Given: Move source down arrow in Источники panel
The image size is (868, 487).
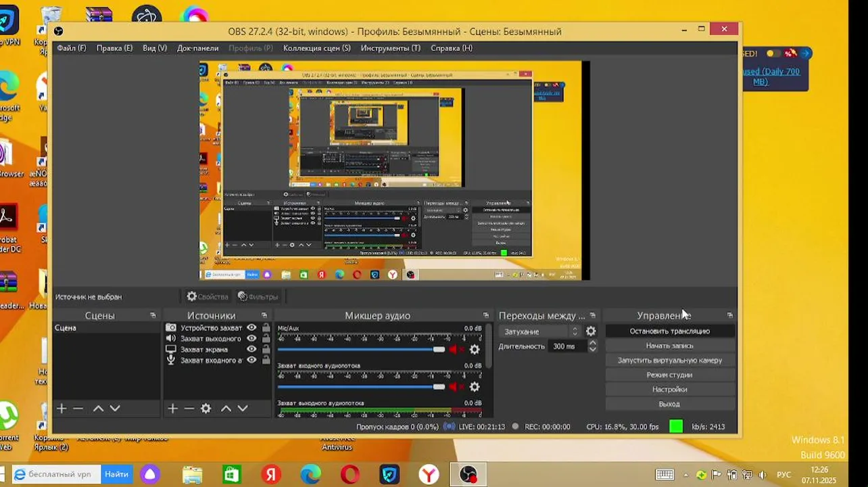Looking at the screenshot, I should pyautogui.click(x=243, y=409).
